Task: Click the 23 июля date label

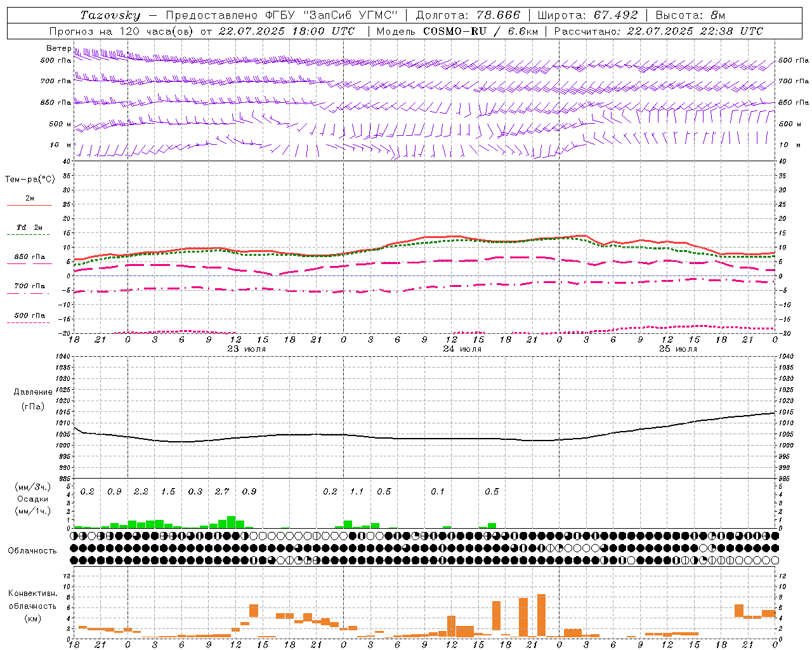Action: [246, 349]
